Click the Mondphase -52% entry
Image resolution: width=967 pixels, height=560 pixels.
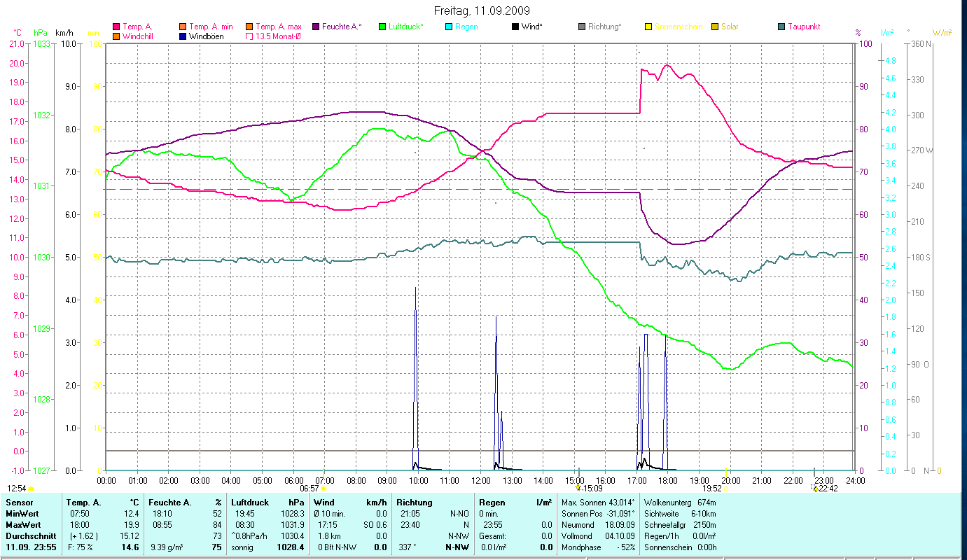click(x=598, y=547)
